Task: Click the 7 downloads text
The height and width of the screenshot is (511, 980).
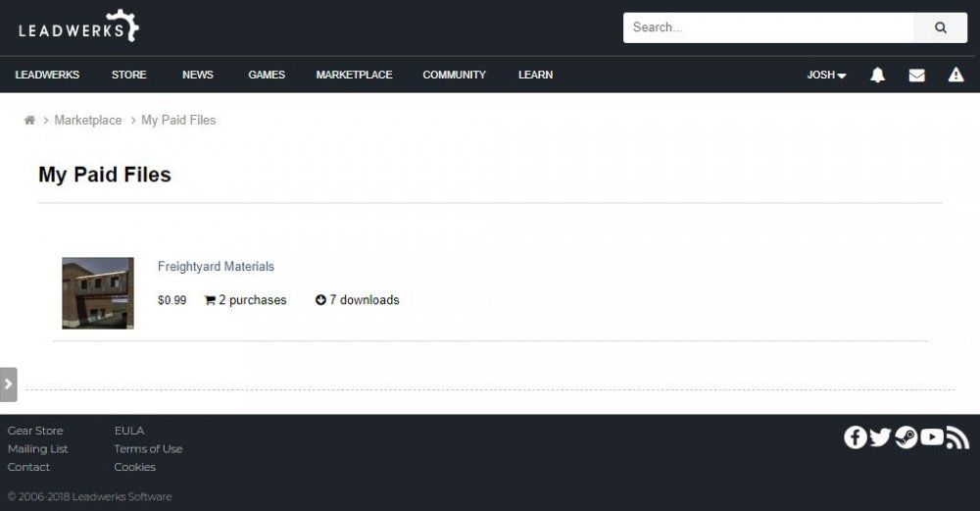Action: [x=365, y=300]
